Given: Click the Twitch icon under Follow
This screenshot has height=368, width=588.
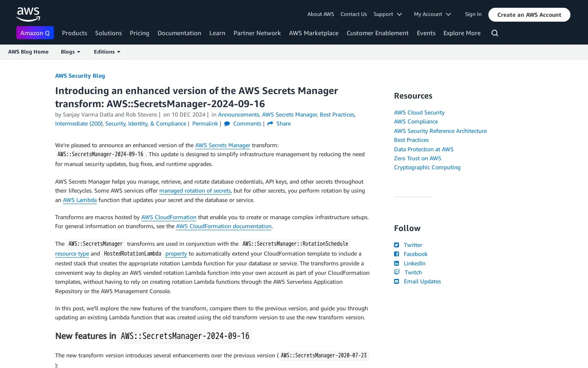Looking at the screenshot, I should (396, 272).
